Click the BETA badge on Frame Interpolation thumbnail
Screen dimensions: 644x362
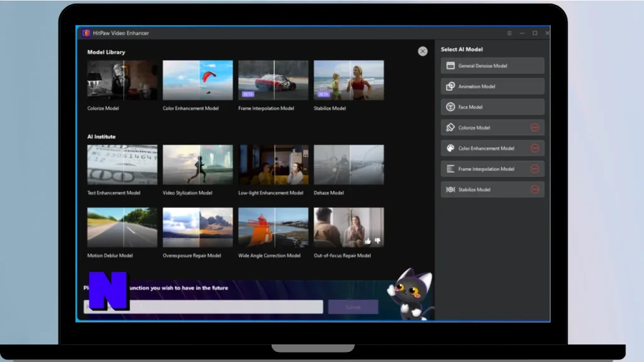(248, 94)
